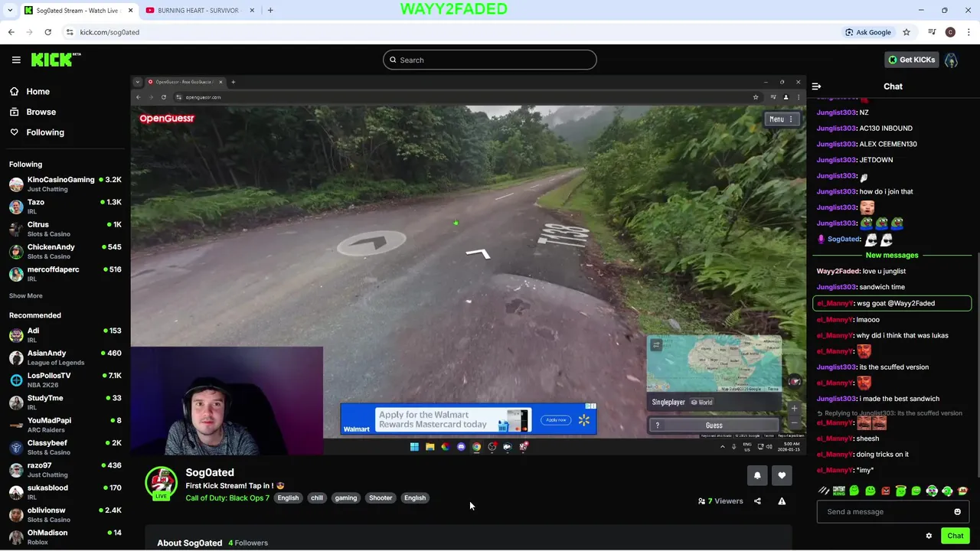980x551 pixels.
Task: Open KinoCasinoGaming channel from Following list
Action: (x=65, y=184)
